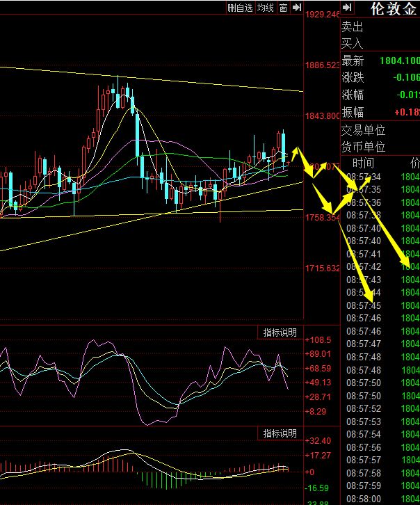The width and height of the screenshot is (420, 505).
Task: Click the +68.59 KDJ axis label
Action: (x=318, y=369)
